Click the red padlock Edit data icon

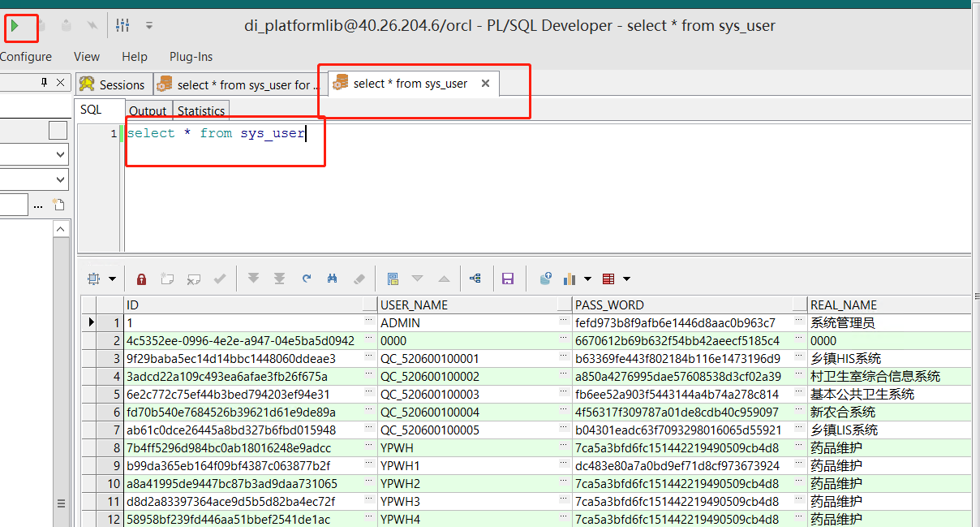tap(142, 279)
